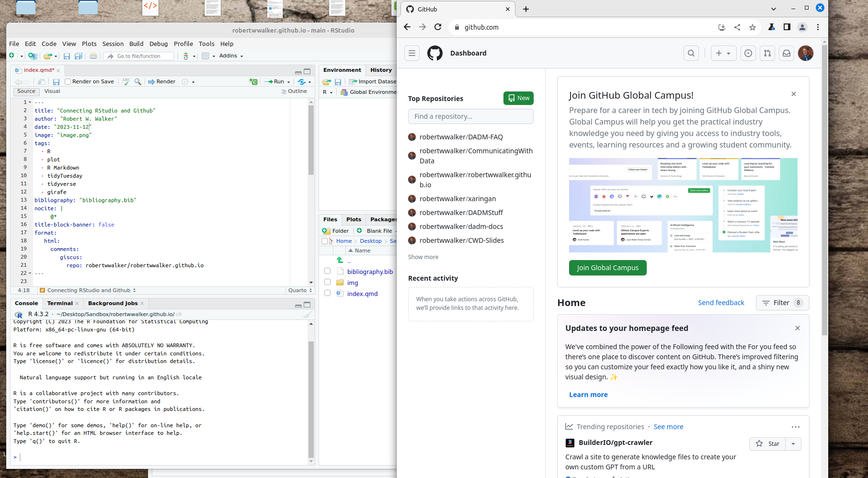The width and height of the screenshot is (868, 478).
Task: Switch to the Terminal tab
Action: pos(60,303)
